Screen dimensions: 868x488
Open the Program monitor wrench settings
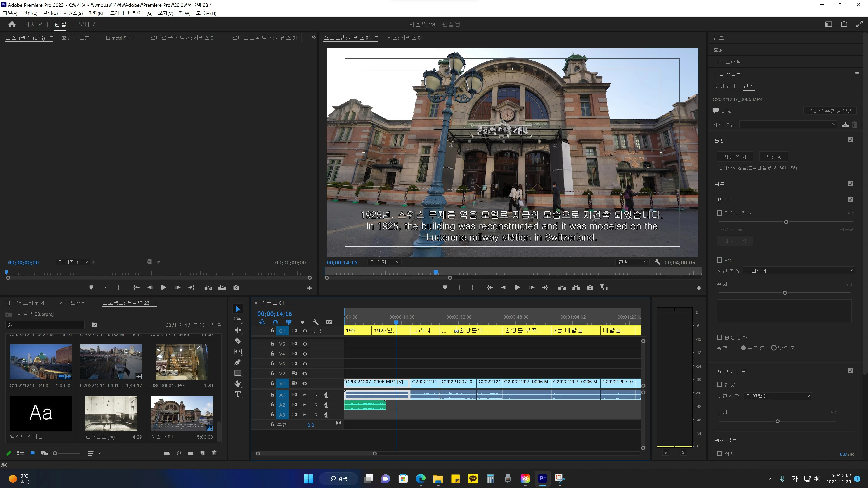point(657,262)
